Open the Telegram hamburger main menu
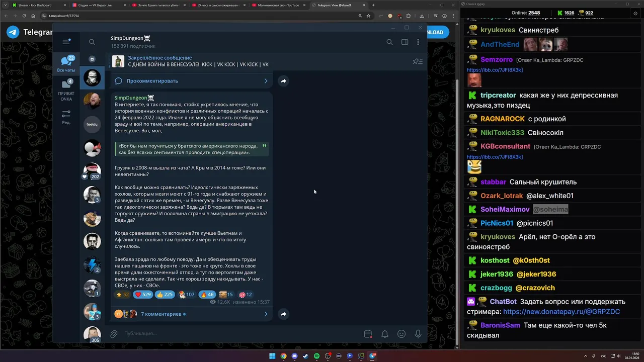644x362 pixels. pos(66,42)
